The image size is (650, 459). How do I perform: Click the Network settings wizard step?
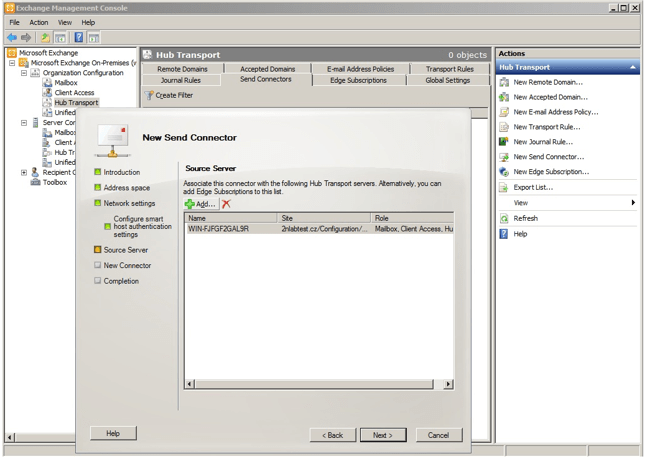129,203
